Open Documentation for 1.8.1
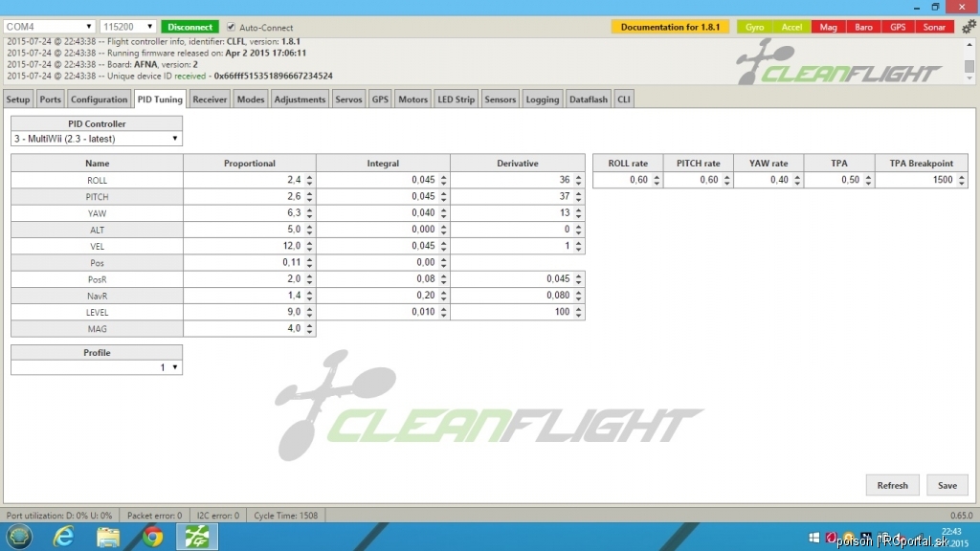980x551 pixels. point(670,27)
